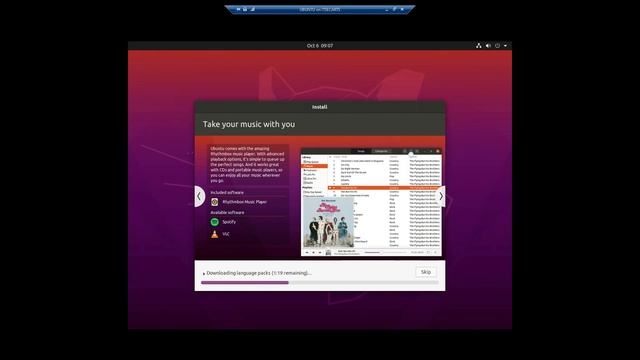Viewport: 640px width, 360px height.
Task: Click the 'Downloading language packs' status text
Action: [259, 273]
